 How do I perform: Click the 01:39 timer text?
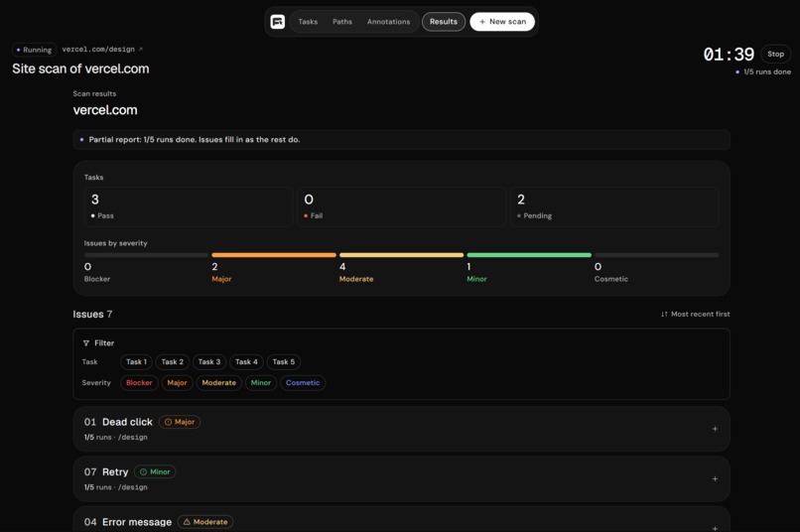[729, 54]
